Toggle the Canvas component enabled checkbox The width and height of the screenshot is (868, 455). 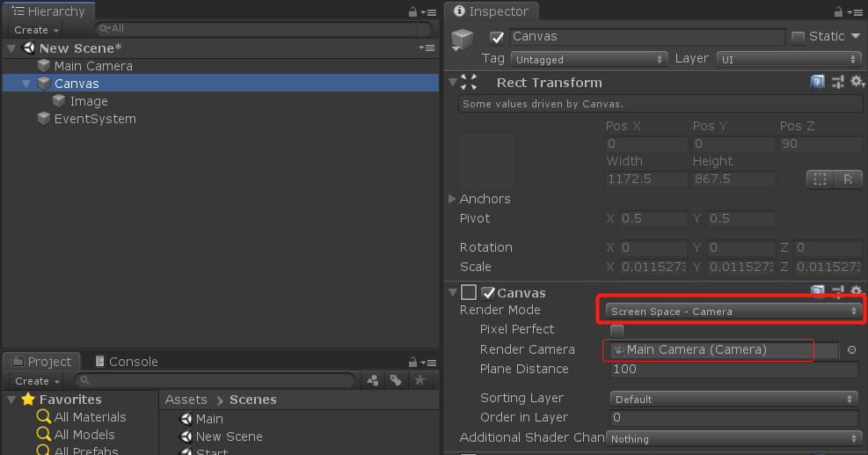tap(488, 292)
